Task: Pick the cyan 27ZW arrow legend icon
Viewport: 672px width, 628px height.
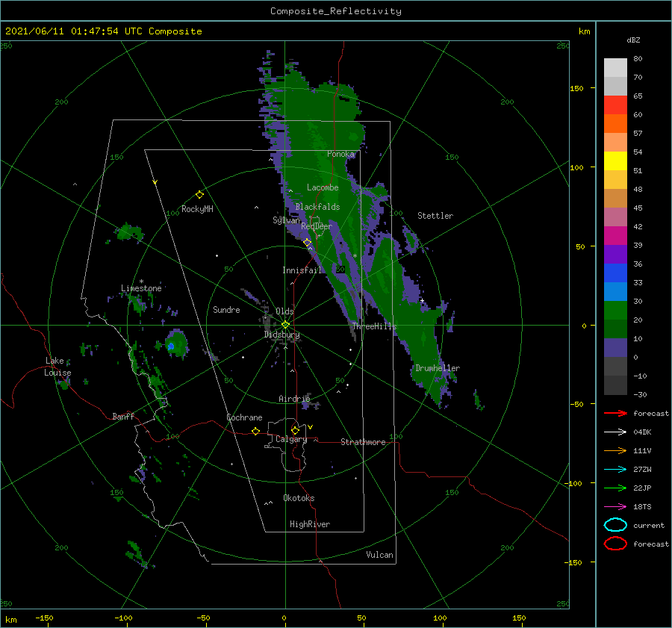Action: (615, 469)
